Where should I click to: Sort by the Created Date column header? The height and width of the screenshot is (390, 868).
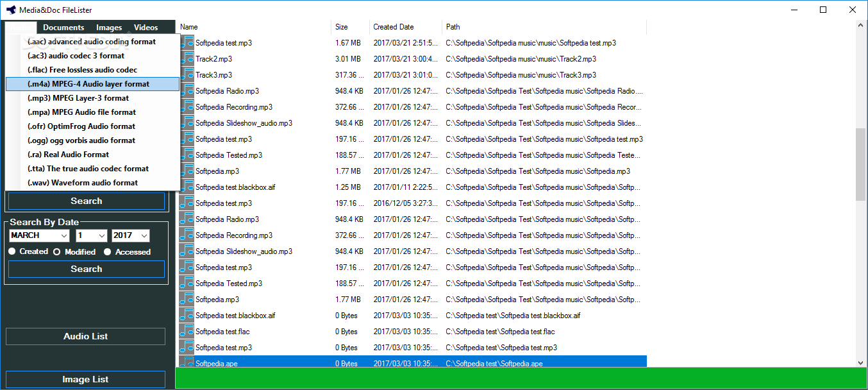[x=406, y=27]
